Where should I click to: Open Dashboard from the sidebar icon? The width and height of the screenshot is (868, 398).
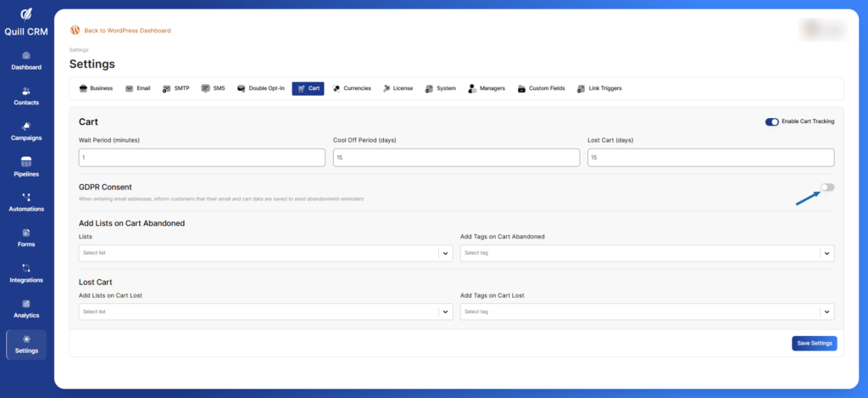(x=25, y=56)
